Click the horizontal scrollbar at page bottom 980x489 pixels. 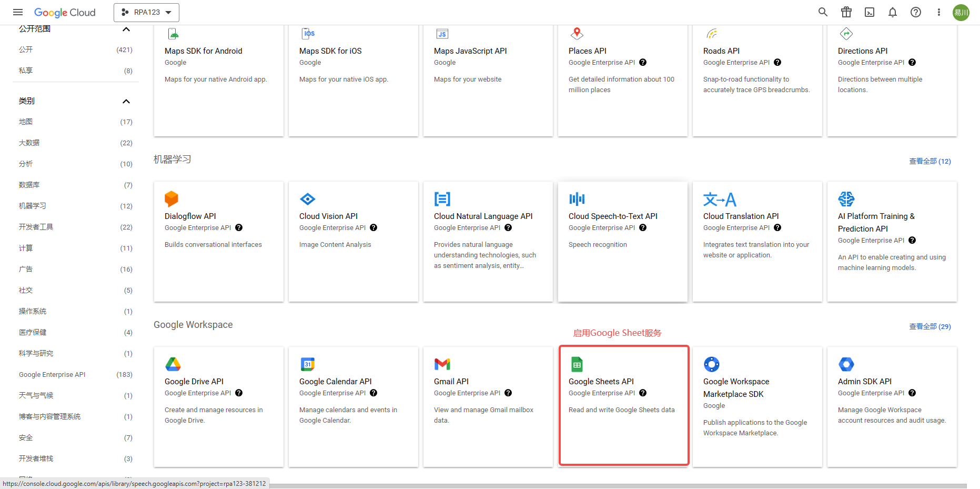click(x=618, y=486)
